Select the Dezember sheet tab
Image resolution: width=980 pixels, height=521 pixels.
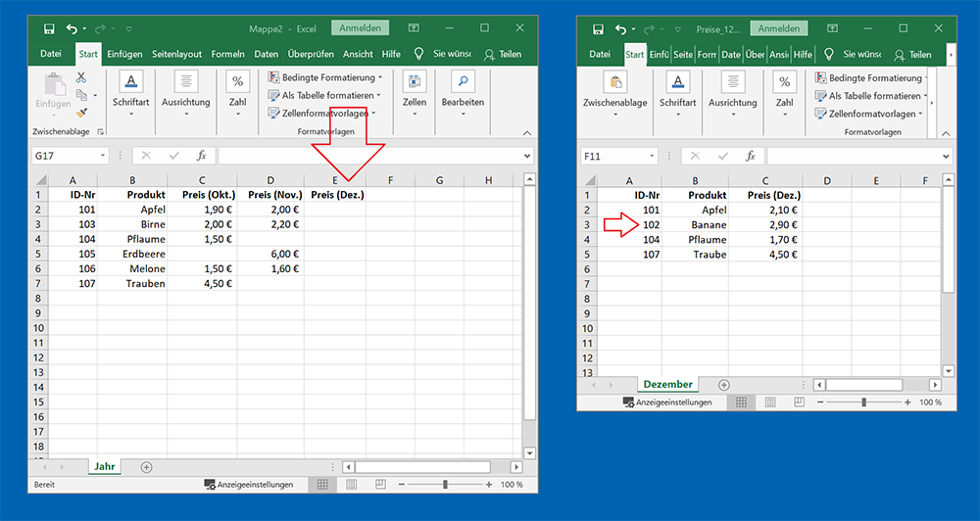click(667, 384)
